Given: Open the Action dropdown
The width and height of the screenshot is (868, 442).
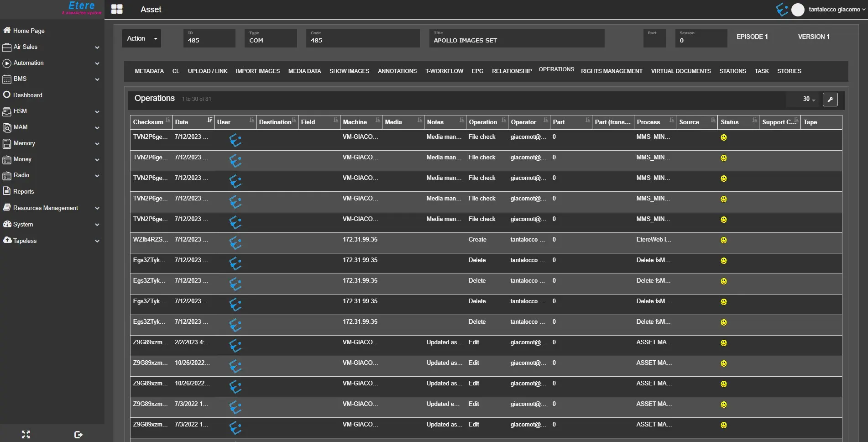Looking at the screenshot, I should click(x=141, y=38).
